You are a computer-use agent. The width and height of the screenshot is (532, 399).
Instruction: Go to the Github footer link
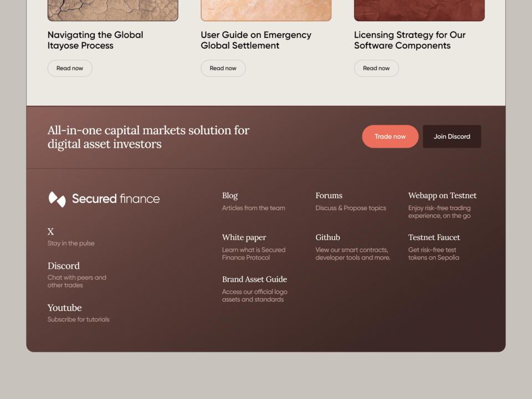point(328,237)
